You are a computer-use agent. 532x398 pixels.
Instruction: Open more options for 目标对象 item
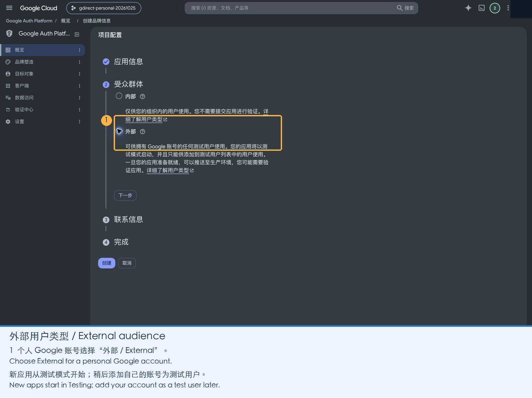pyautogui.click(x=79, y=74)
